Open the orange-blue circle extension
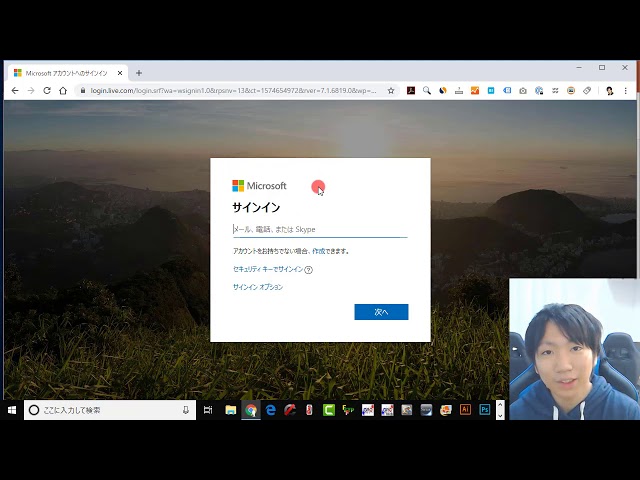Image resolution: width=640 pixels, height=480 pixels. [x=443, y=91]
